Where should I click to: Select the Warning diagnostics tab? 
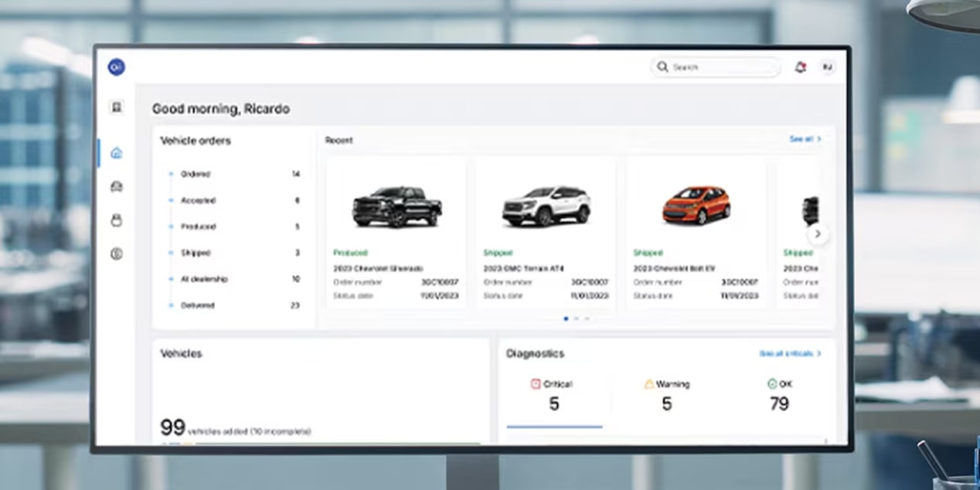(667, 394)
